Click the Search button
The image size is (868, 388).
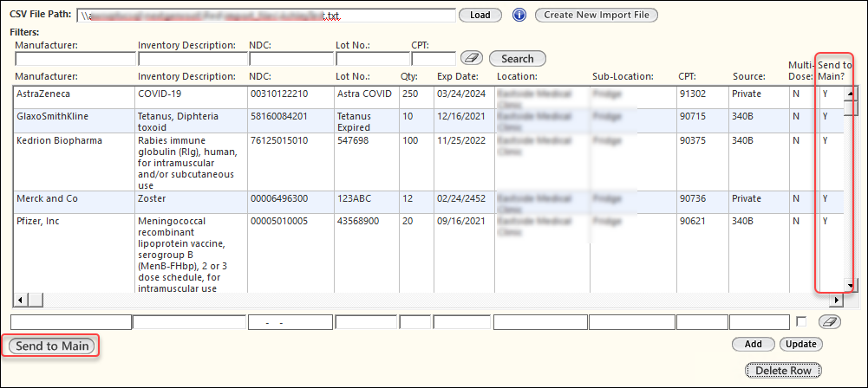517,59
